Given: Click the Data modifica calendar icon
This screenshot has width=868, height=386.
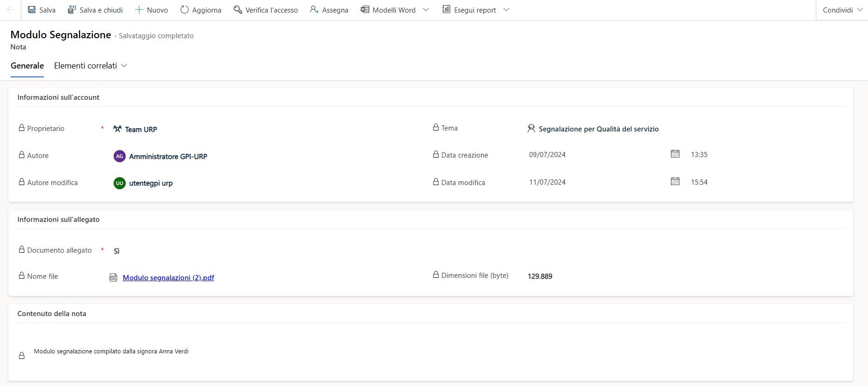Looking at the screenshot, I should (675, 181).
